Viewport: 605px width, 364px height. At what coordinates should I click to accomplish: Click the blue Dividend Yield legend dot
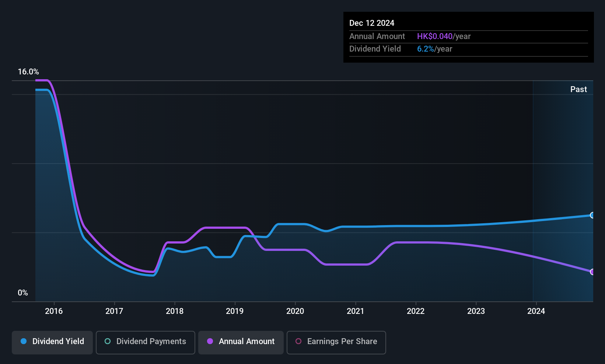tap(24, 341)
